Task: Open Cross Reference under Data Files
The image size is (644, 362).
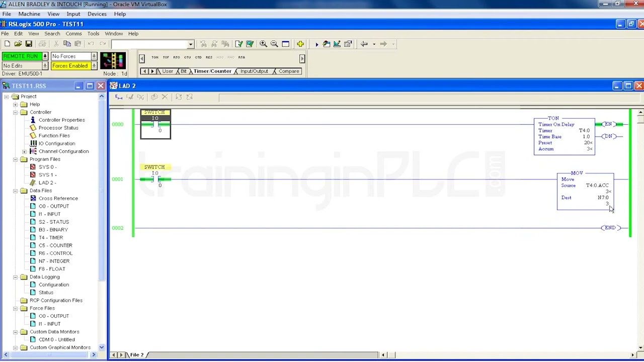Action: tap(58, 198)
